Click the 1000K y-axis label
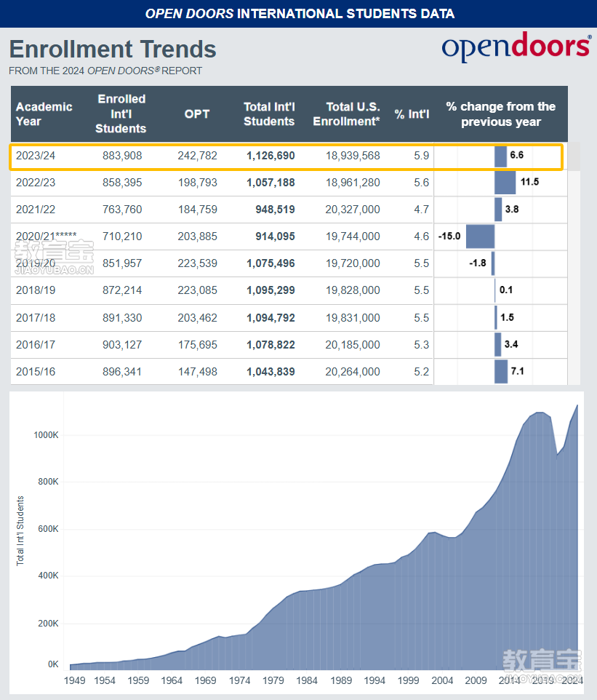 pos(46,435)
